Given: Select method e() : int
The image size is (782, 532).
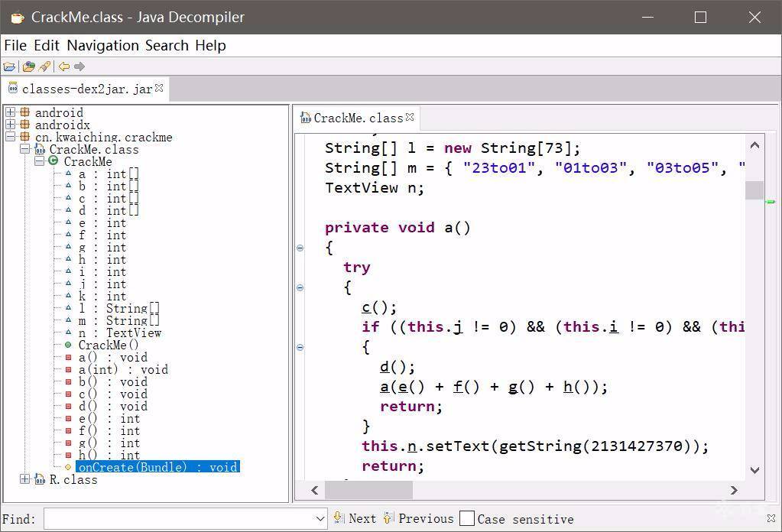Looking at the screenshot, I should click(109, 419).
